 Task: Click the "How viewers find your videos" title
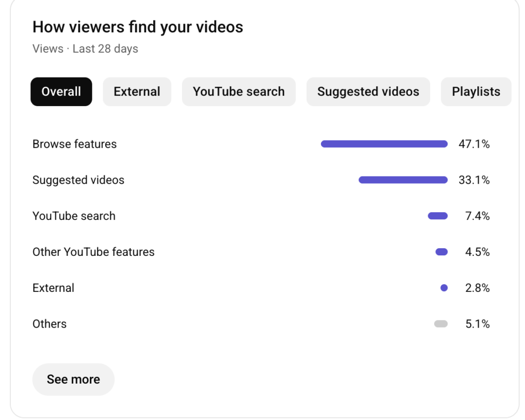[x=137, y=27]
